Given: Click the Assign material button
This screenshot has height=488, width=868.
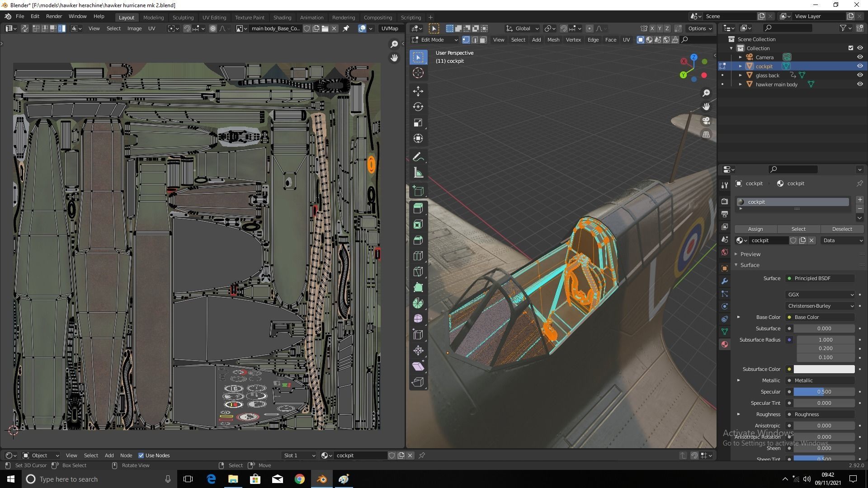Looking at the screenshot, I should [755, 229].
